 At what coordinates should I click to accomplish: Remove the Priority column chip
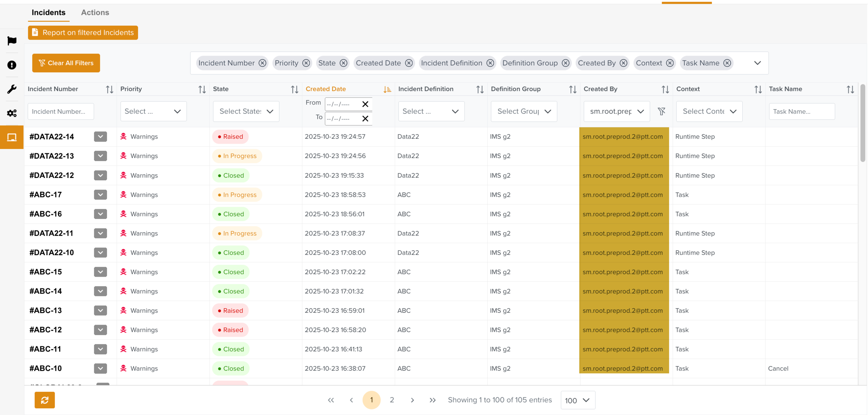click(306, 63)
